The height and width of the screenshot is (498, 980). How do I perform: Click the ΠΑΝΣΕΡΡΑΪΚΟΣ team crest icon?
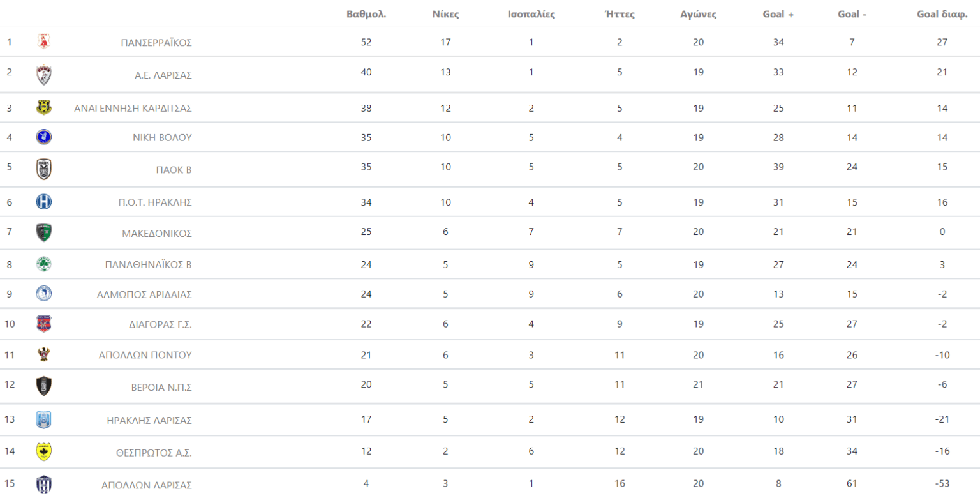pyautogui.click(x=44, y=42)
